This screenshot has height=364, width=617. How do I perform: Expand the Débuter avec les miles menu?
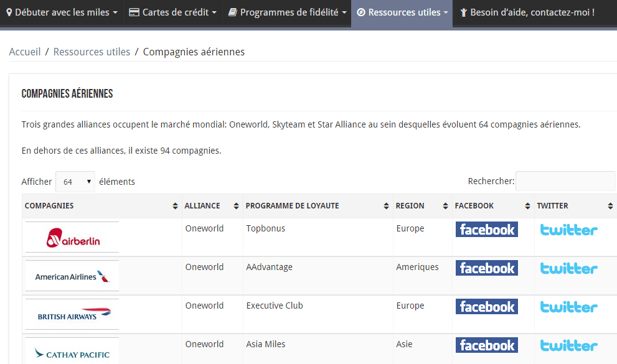61,12
